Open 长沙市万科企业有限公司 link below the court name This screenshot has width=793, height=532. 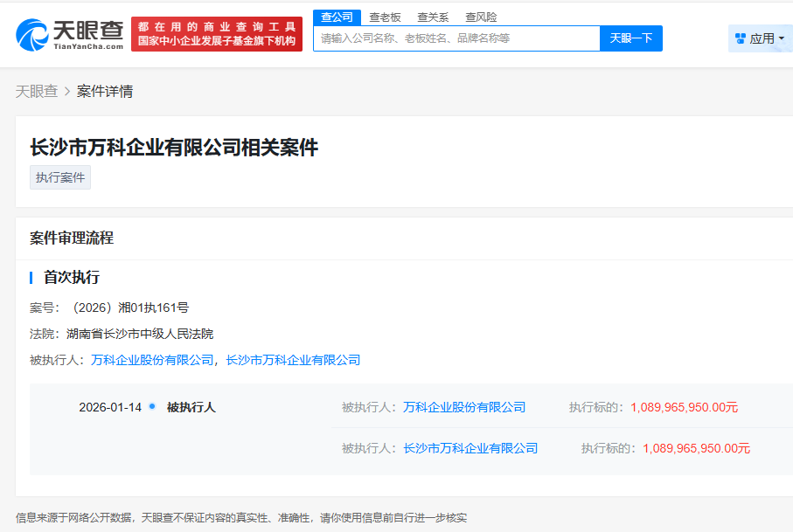293,360
